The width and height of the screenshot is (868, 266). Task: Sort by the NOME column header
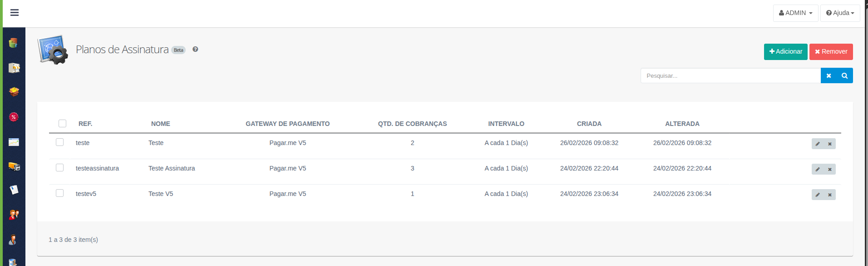[161, 124]
